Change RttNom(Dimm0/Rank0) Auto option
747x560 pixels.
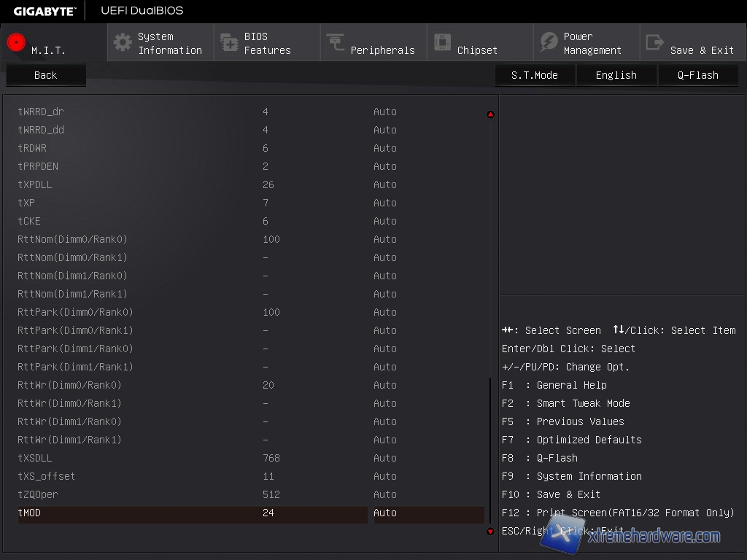(385, 239)
